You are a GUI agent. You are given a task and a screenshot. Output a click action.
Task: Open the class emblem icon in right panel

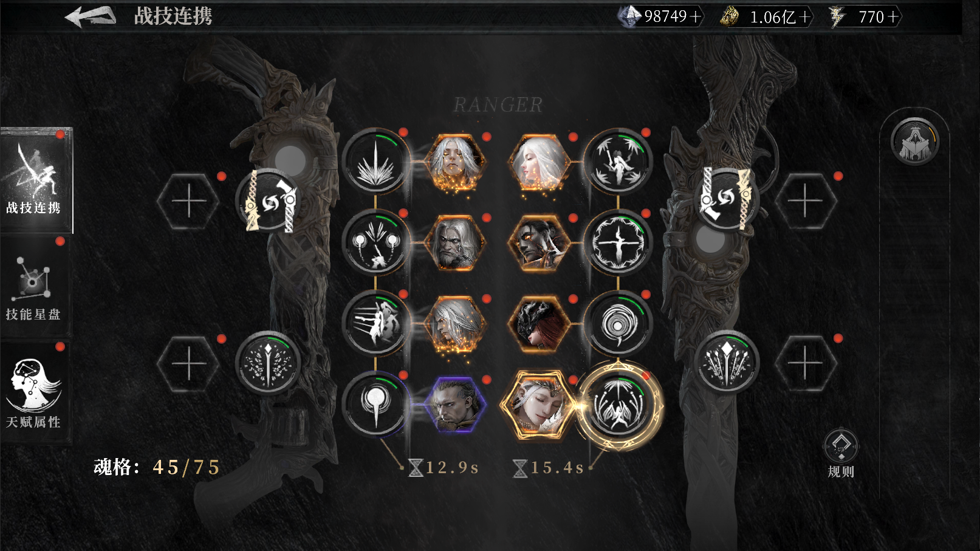coord(914,142)
